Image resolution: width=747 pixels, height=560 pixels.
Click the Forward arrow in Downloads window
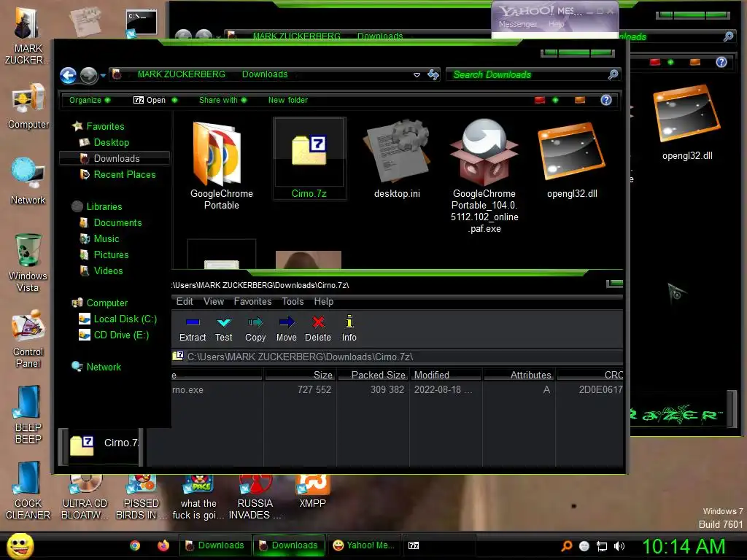point(88,75)
